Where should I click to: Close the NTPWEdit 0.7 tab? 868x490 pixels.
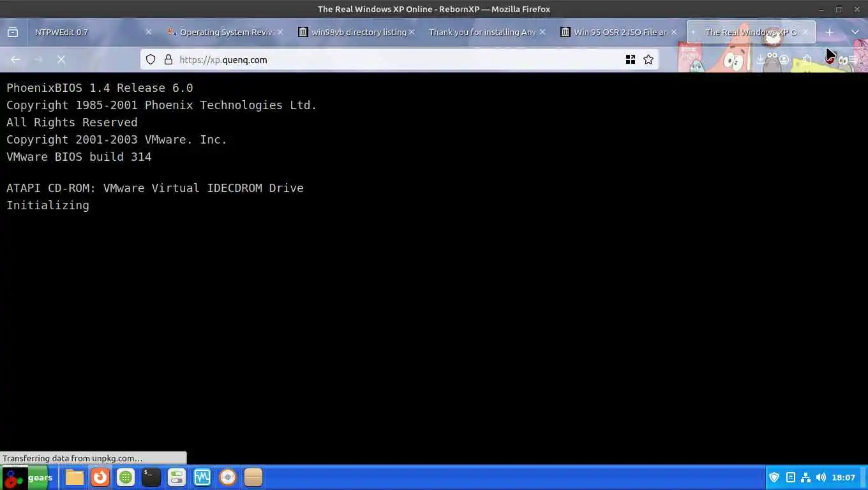pyautogui.click(x=149, y=32)
